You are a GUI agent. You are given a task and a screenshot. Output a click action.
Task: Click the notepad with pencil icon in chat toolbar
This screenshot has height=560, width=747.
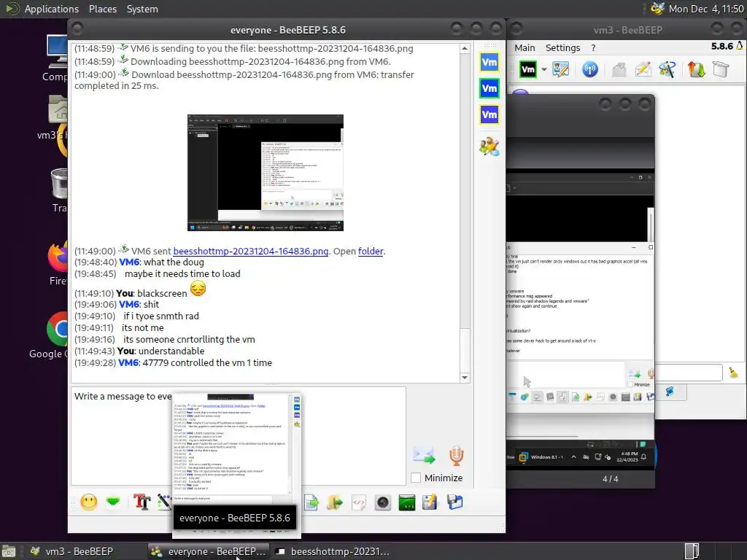pos(430,502)
